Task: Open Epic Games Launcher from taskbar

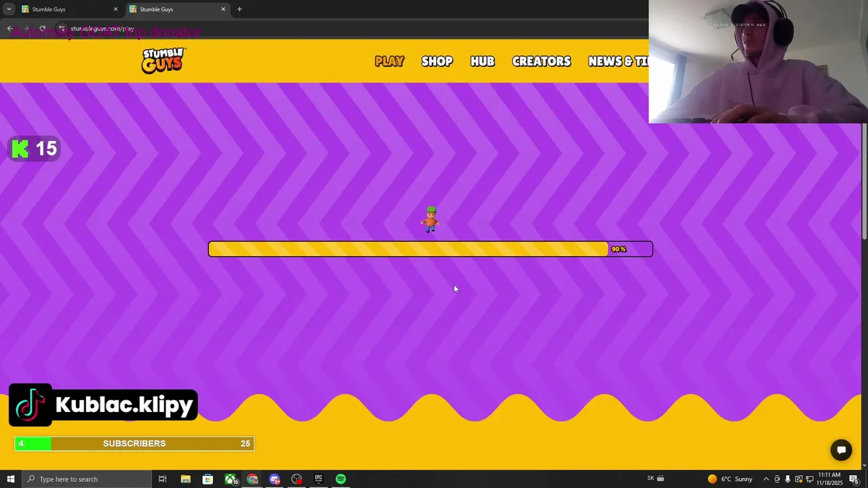Action: [318, 479]
